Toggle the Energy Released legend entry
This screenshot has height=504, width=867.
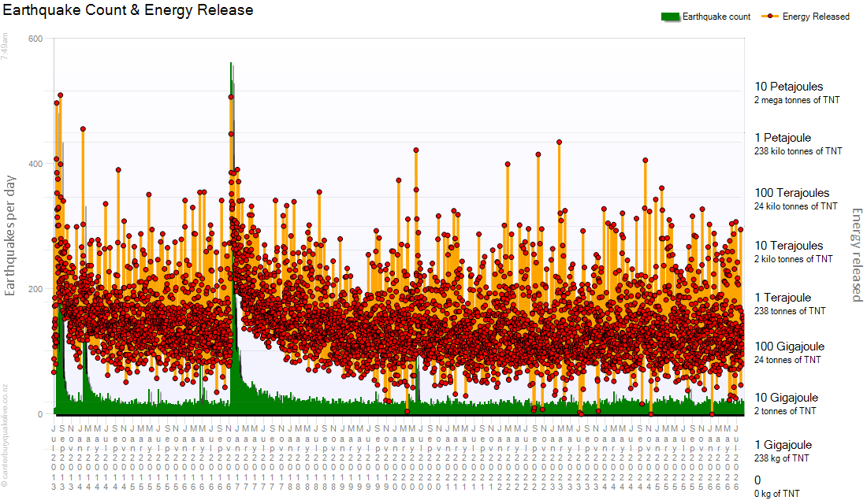(806, 17)
